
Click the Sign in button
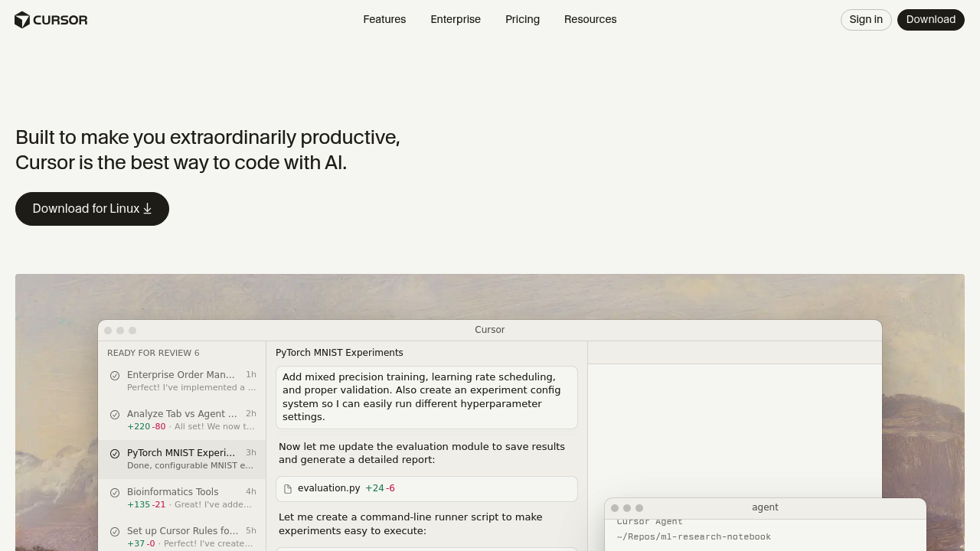(866, 19)
